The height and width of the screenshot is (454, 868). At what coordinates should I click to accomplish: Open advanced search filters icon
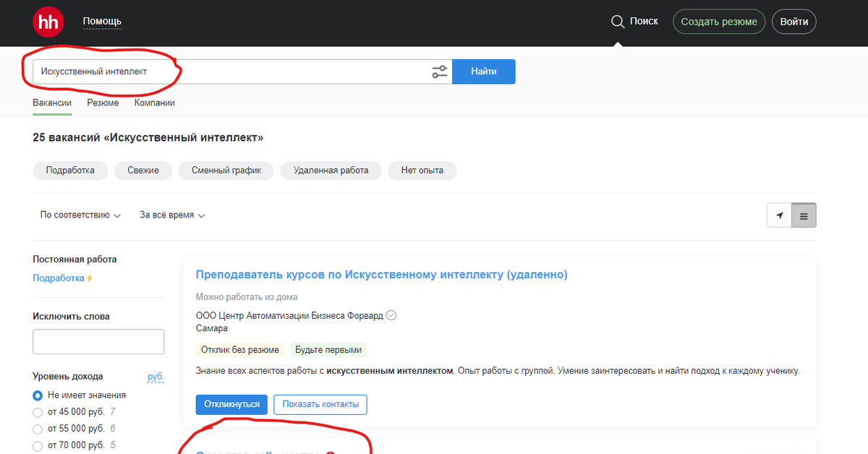click(440, 72)
